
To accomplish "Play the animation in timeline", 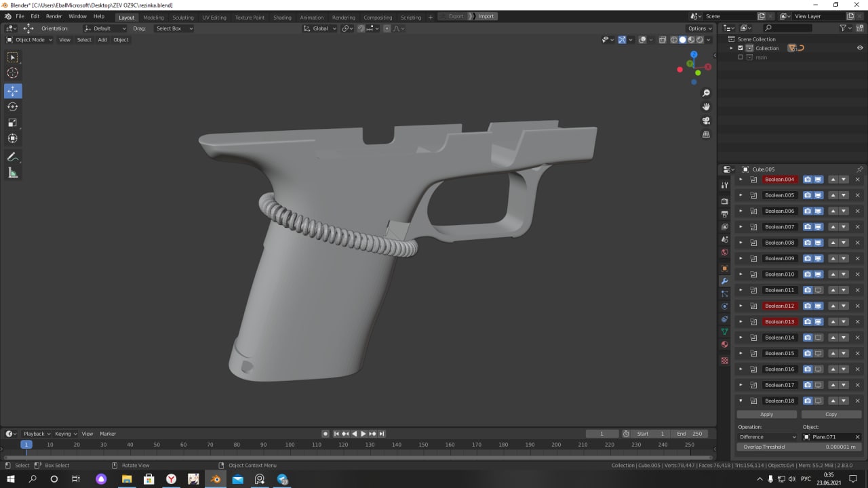I will pos(363,434).
